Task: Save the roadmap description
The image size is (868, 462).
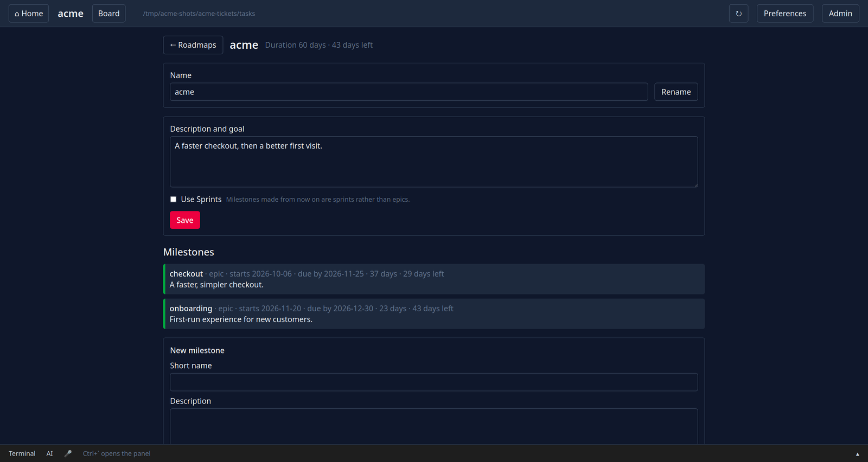Action: [185, 220]
